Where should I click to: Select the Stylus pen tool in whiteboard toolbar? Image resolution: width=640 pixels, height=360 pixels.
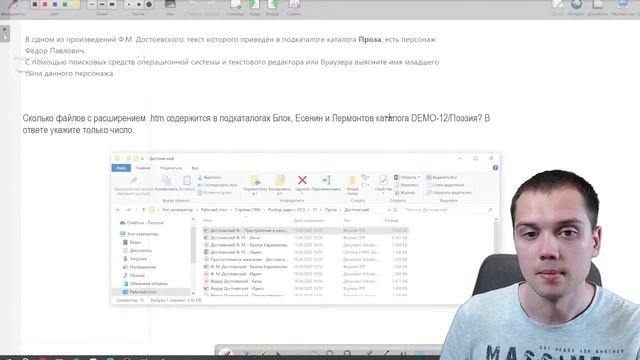coord(12,4)
